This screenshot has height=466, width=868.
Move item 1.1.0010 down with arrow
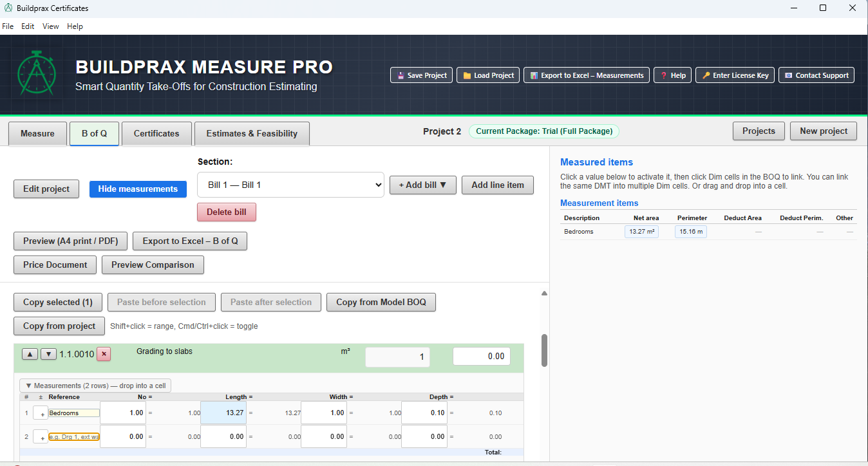pyautogui.click(x=48, y=354)
